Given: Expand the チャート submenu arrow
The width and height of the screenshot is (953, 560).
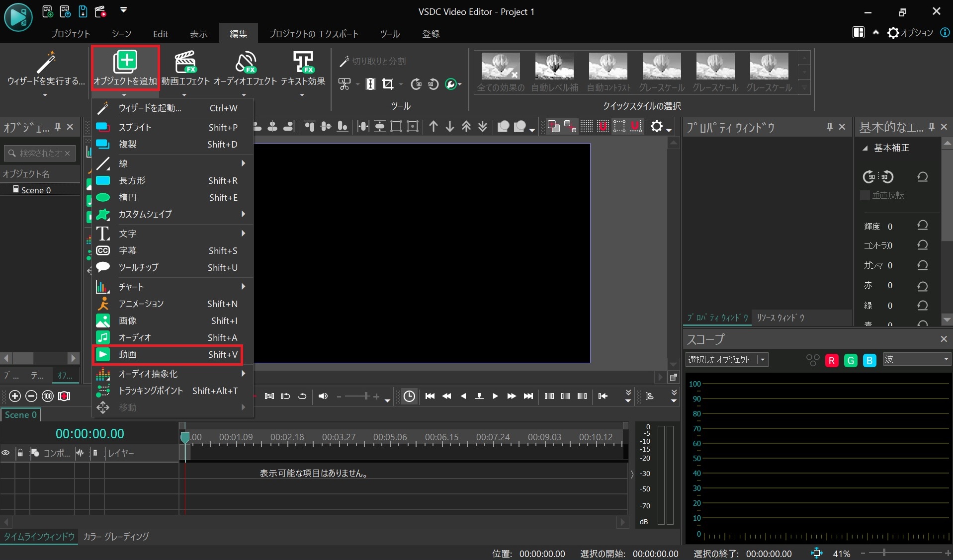Looking at the screenshot, I should [243, 287].
